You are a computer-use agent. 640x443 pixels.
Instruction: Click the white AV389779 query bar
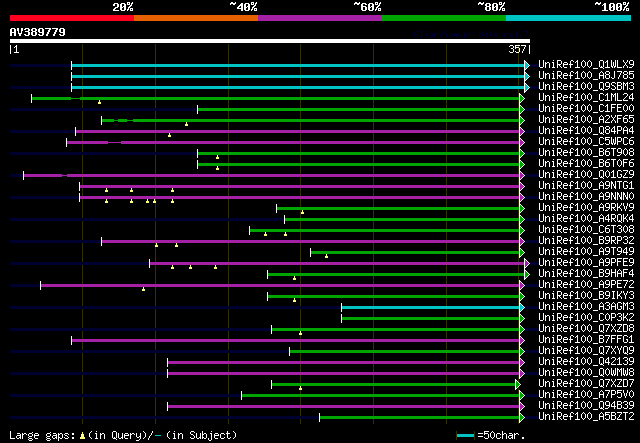click(270, 41)
